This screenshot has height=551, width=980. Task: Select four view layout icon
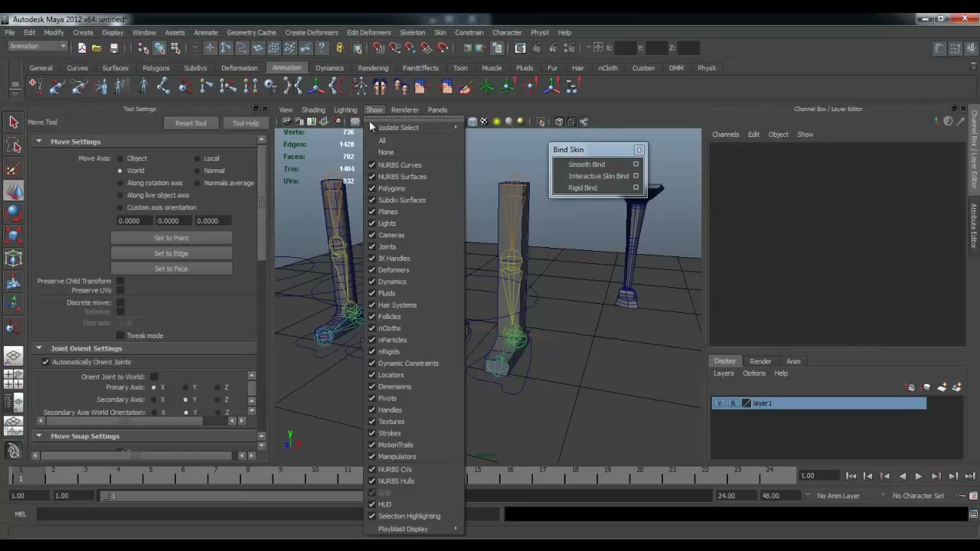(x=13, y=379)
